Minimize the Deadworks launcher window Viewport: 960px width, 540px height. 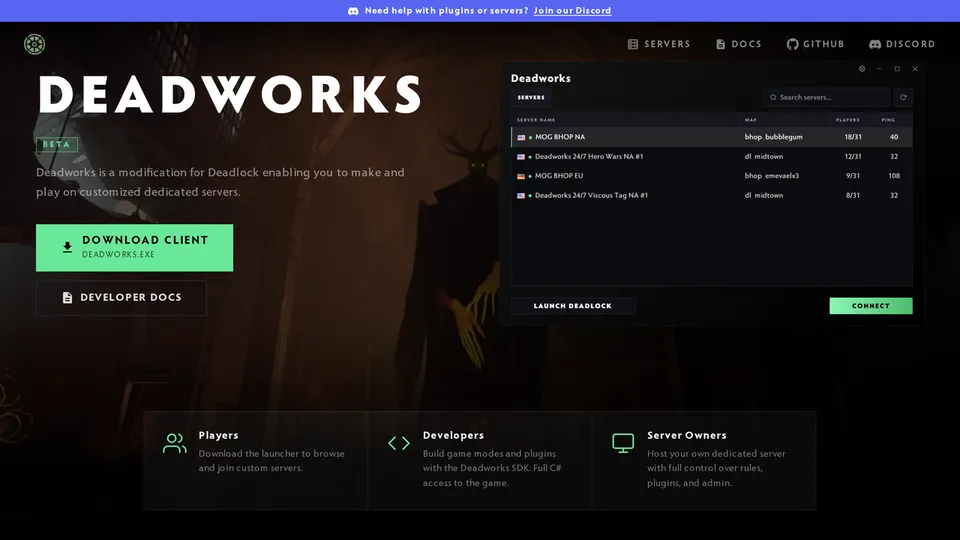pos(879,69)
